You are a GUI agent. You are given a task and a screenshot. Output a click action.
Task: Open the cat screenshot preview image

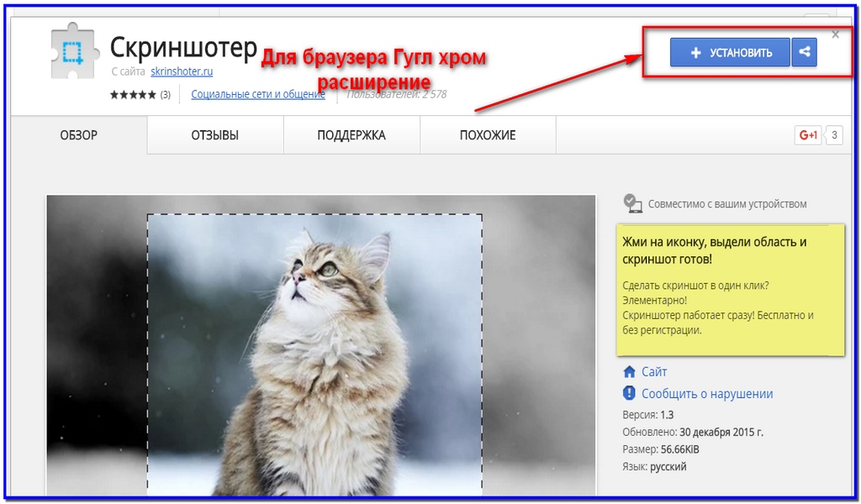[x=320, y=345]
